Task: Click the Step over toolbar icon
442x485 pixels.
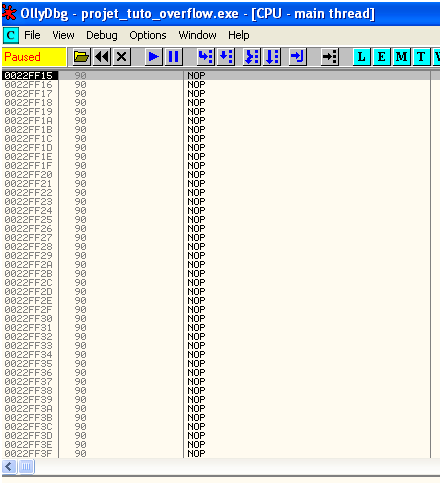Action: (226, 57)
